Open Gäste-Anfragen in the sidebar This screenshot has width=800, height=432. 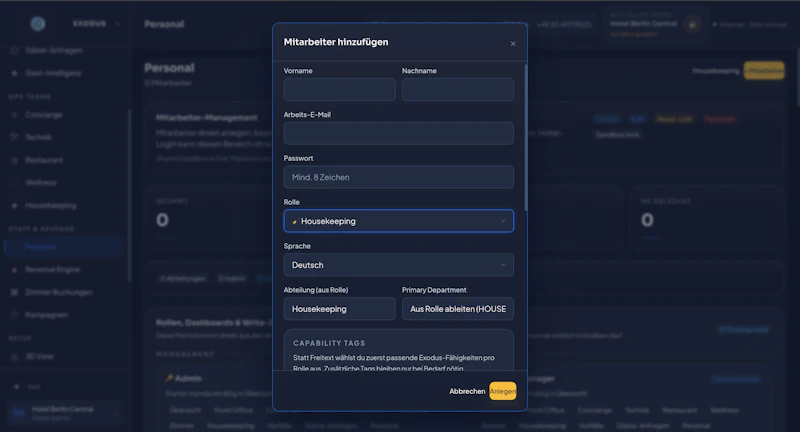pos(54,50)
